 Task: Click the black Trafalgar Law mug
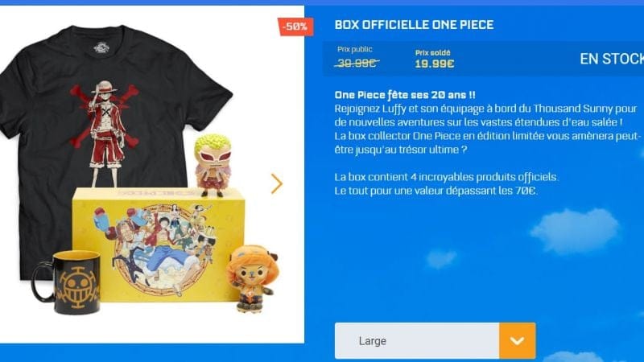(68, 282)
